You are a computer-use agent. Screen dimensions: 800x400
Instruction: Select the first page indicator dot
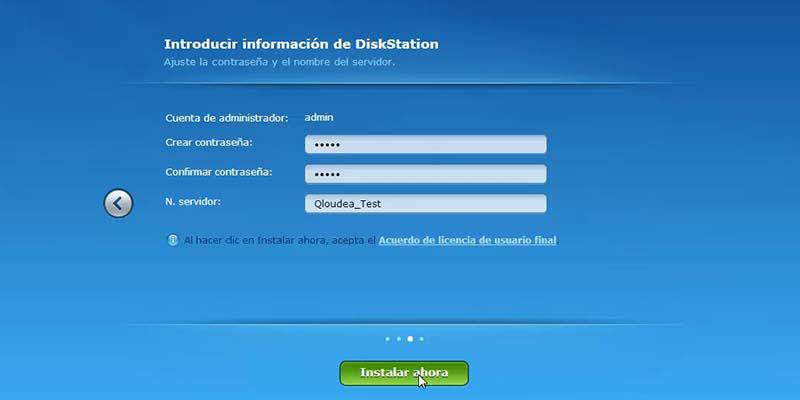pos(387,339)
